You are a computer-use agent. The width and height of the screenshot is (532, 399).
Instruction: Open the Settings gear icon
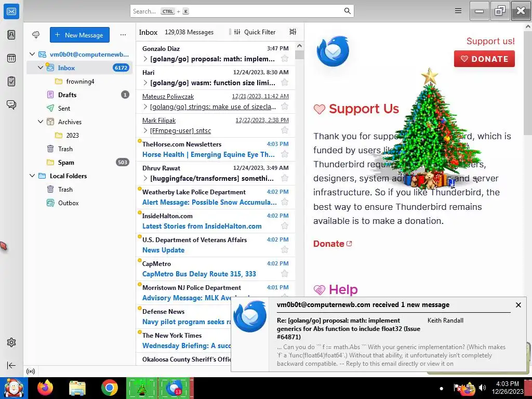11,342
